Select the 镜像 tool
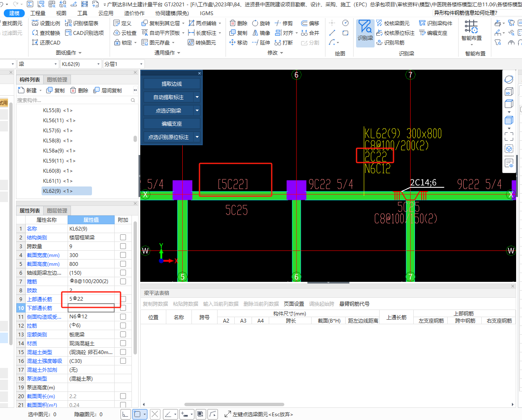Image resolution: width=522 pixels, height=420 pixels. pyautogui.click(x=261, y=33)
